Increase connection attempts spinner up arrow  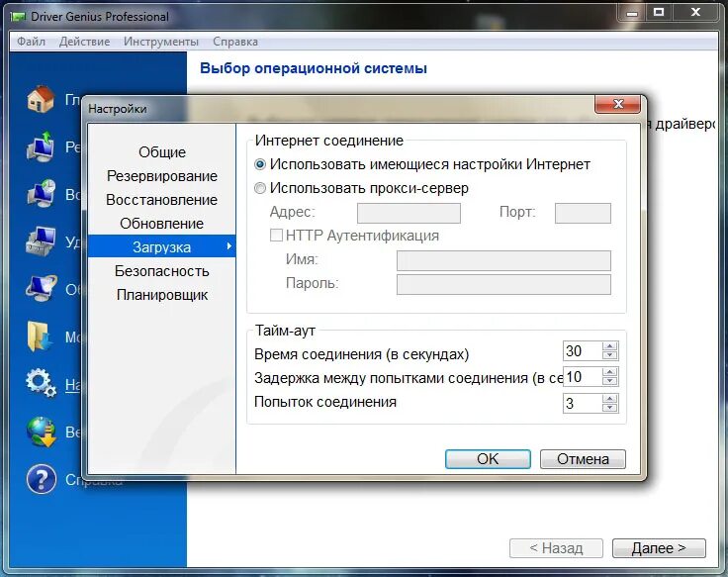tap(610, 399)
